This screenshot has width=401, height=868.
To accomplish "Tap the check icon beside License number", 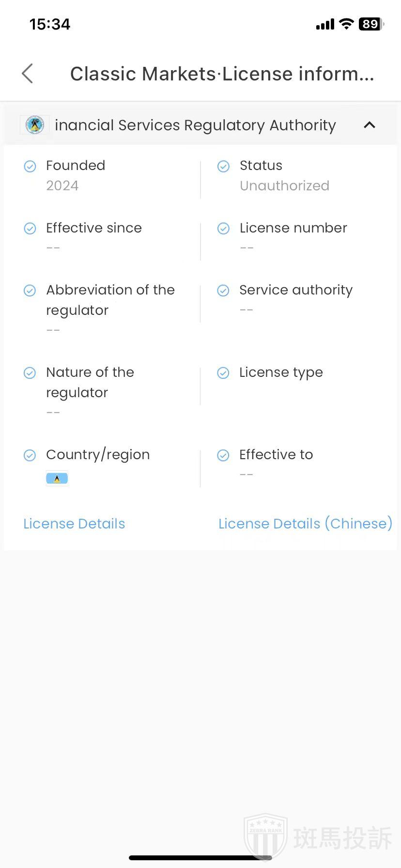I will pos(223,228).
